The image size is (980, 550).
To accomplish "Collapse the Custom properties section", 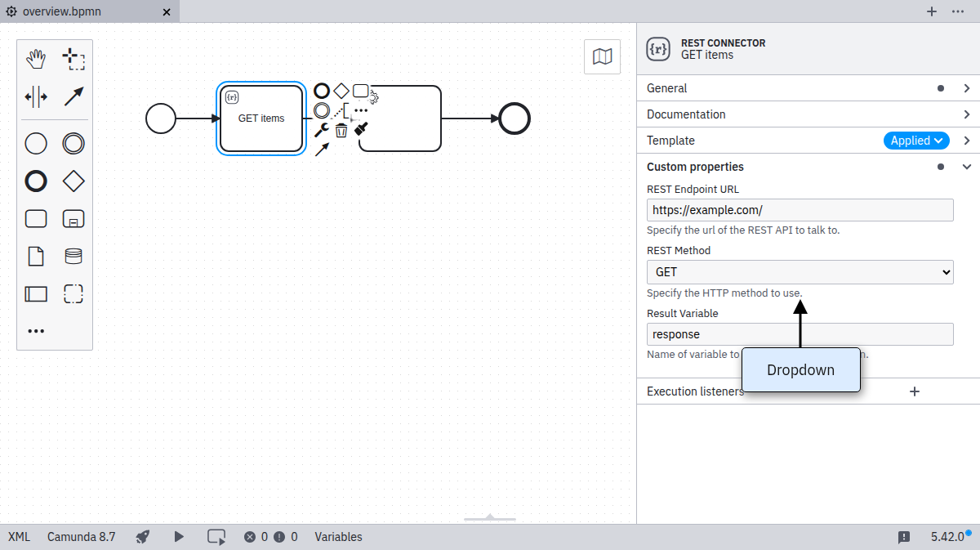I will pyautogui.click(x=967, y=167).
